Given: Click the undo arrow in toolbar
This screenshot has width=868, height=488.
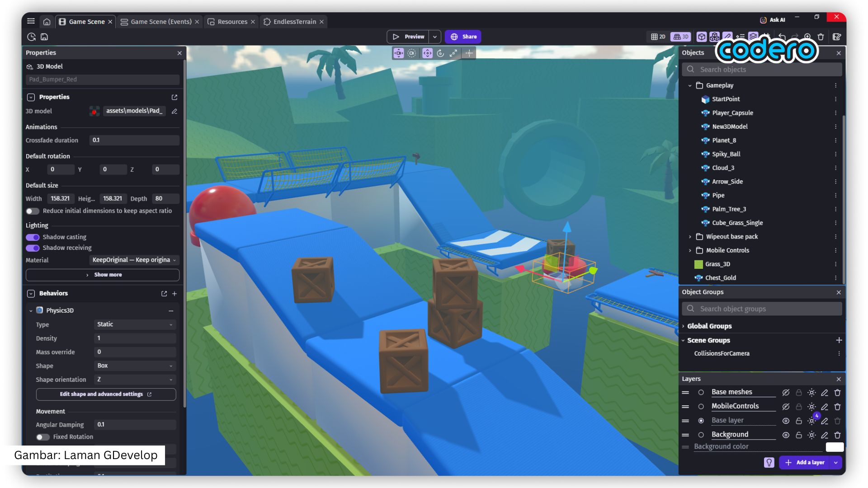Looking at the screenshot, I should pyautogui.click(x=782, y=37).
